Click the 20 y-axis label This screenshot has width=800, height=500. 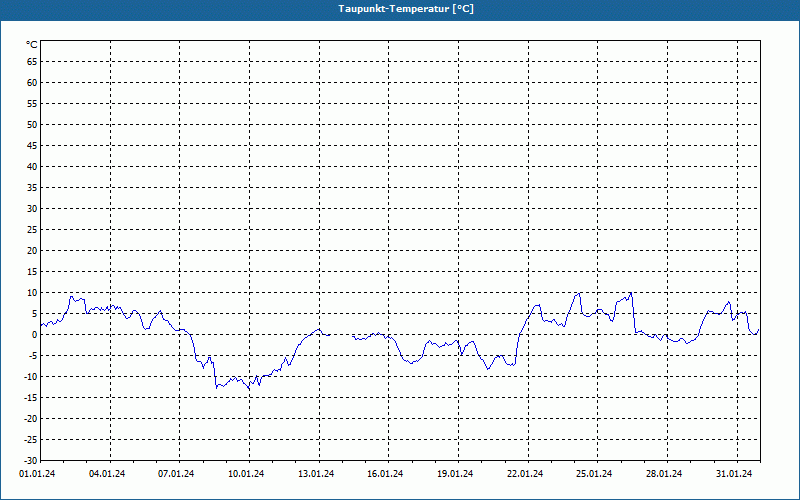(32, 251)
